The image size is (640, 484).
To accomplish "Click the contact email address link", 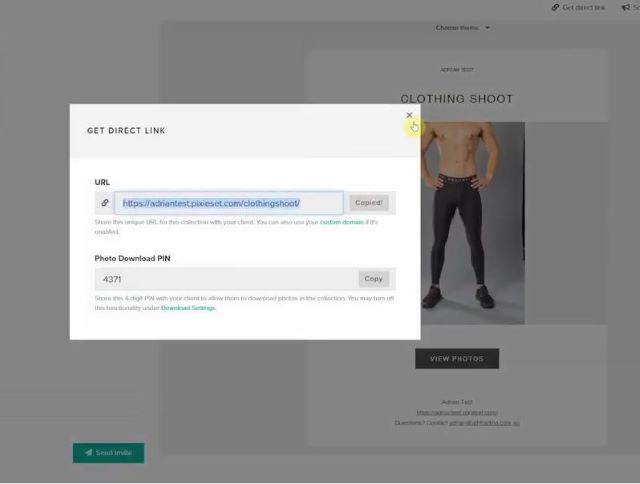I will pos(483,423).
